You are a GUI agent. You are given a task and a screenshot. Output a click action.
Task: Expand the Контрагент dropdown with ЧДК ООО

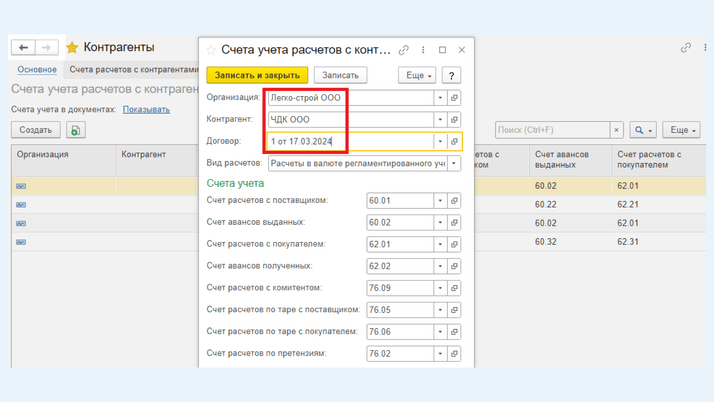pyautogui.click(x=439, y=120)
